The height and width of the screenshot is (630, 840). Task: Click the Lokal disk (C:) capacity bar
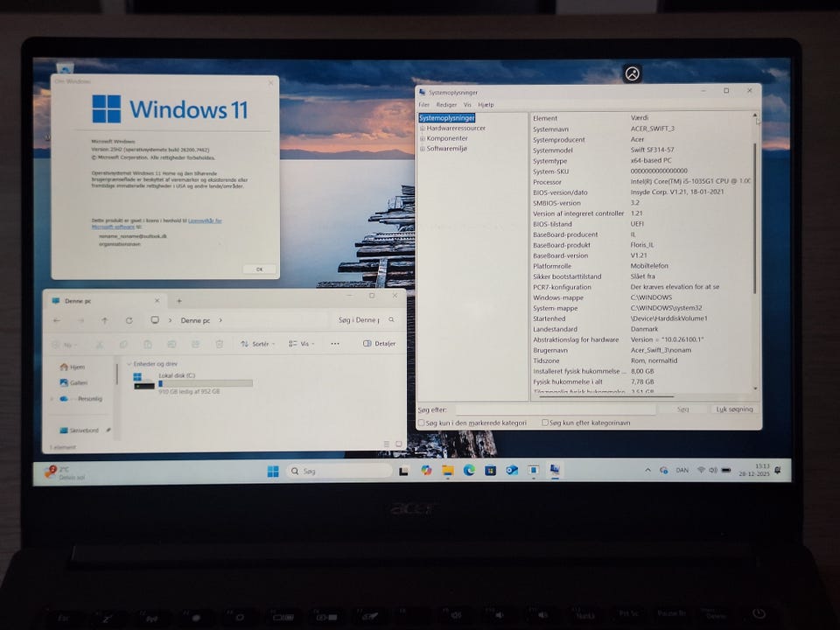(x=205, y=383)
